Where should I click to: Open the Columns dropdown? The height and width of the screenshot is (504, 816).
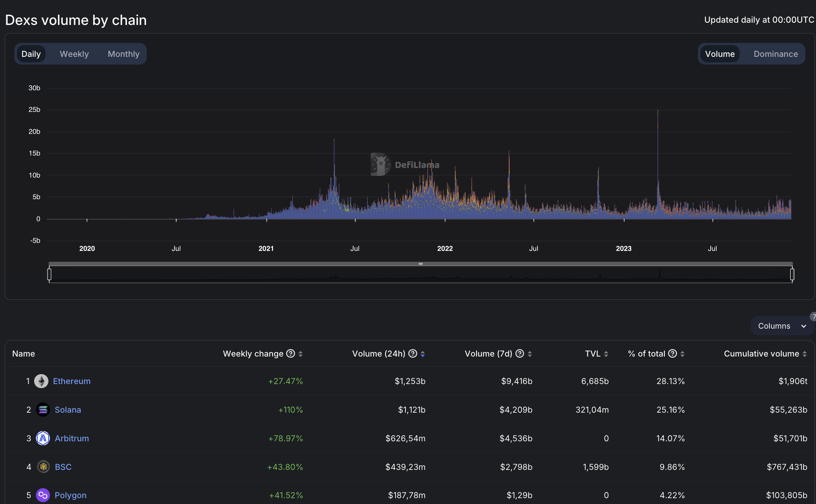[x=782, y=326]
